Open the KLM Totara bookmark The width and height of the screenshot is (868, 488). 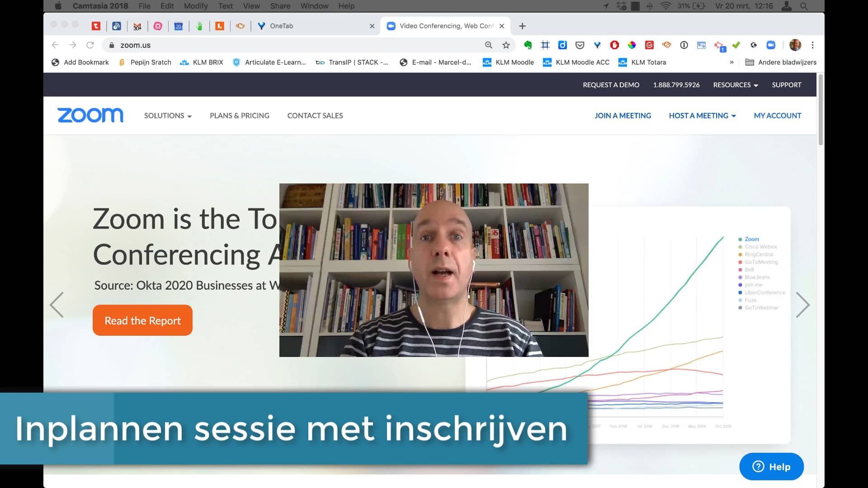[x=642, y=62]
